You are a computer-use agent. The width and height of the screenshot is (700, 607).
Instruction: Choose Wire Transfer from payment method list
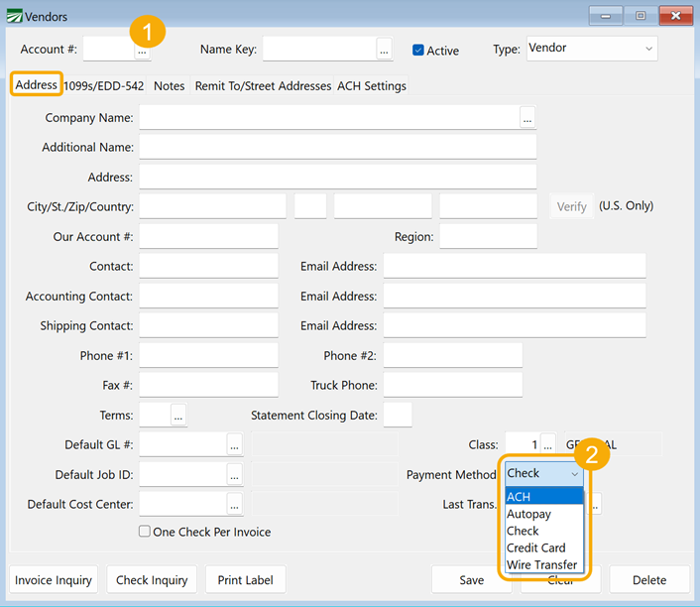tap(542, 564)
